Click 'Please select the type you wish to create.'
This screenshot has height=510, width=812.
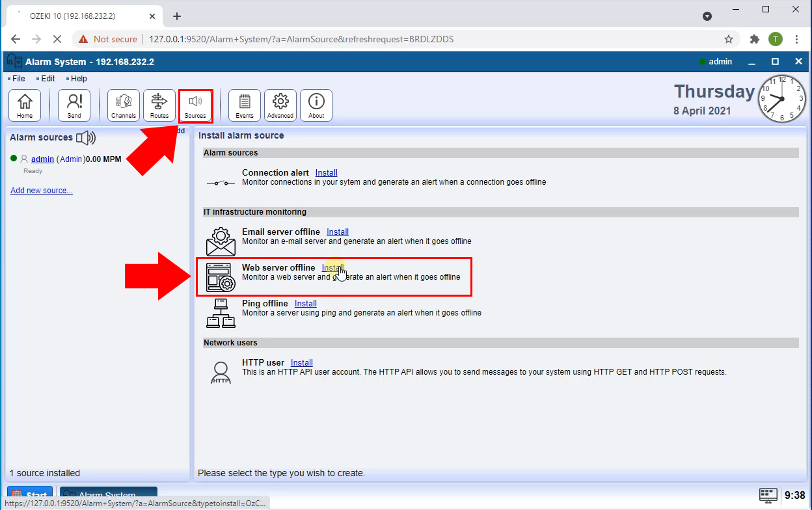click(282, 473)
